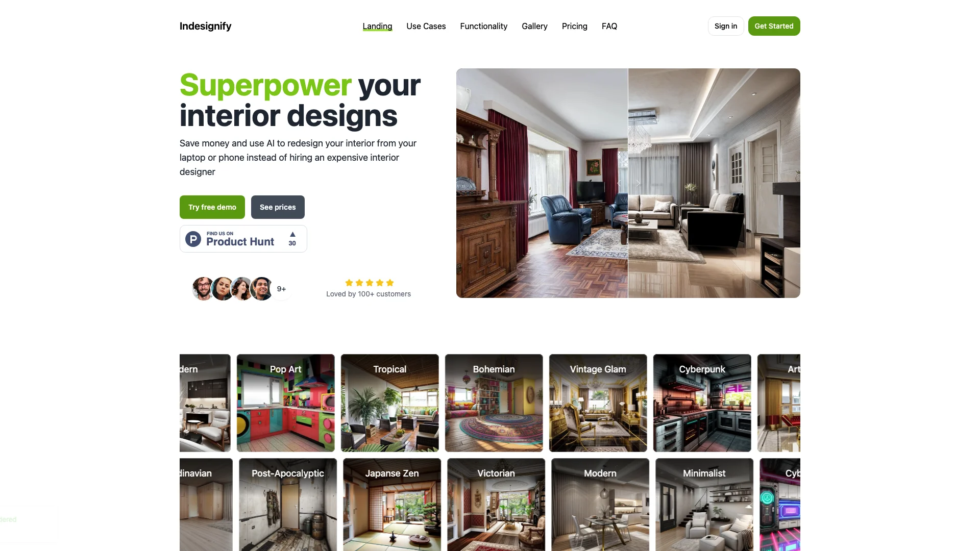Click the 'See prices' outlined button
This screenshot has width=980, height=551.
pos(277,207)
